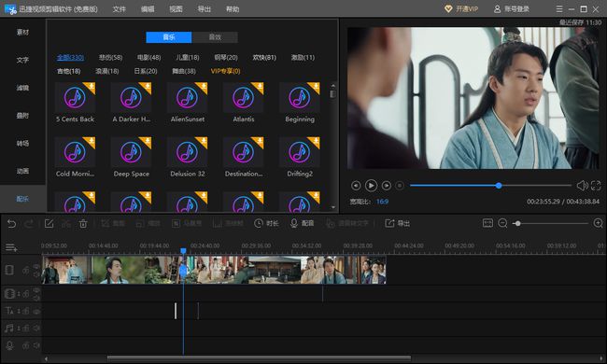Step to previous frame
Image resolution: width=607 pixels, height=364 pixels.
tap(356, 186)
